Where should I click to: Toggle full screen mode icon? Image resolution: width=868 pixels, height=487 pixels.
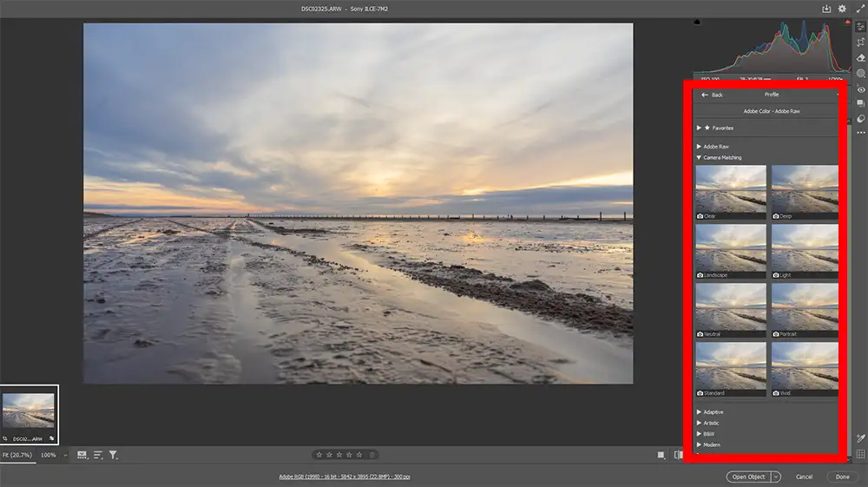859,9
